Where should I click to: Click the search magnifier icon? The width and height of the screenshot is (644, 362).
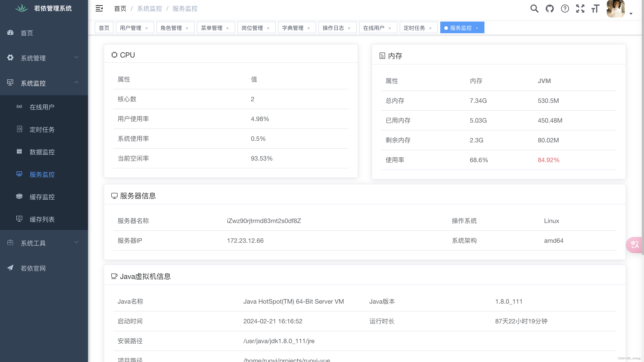click(x=534, y=9)
